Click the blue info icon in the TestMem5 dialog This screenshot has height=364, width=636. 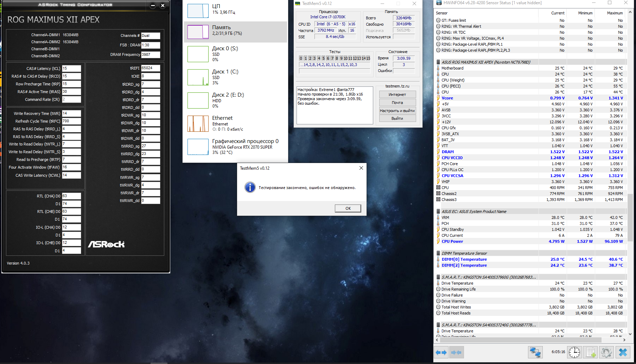250,187
